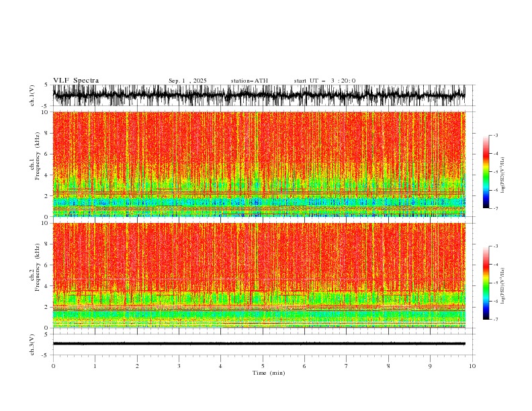Click time axis tick label '2'
This screenshot has height=411, width=532.
(x=137, y=366)
